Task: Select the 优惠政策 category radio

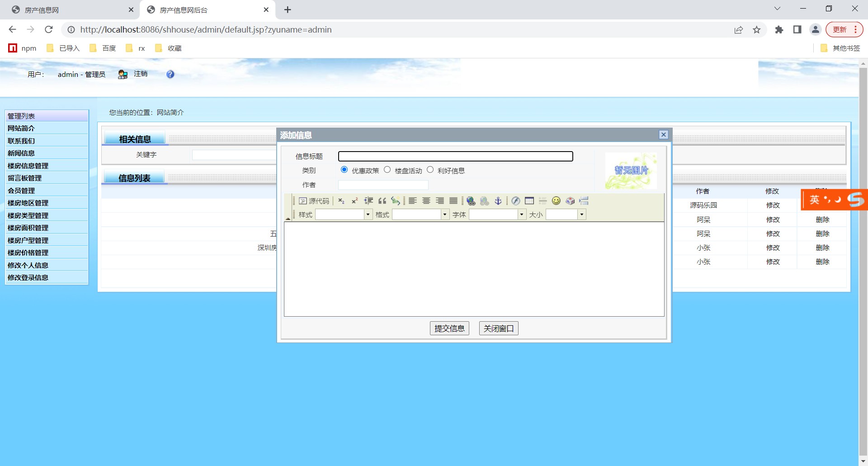Action: tap(344, 170)
